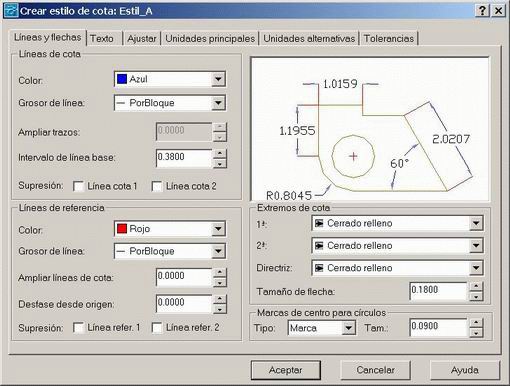Click the Desfase desde origen input field
The image size is (510, 386).
184,304
